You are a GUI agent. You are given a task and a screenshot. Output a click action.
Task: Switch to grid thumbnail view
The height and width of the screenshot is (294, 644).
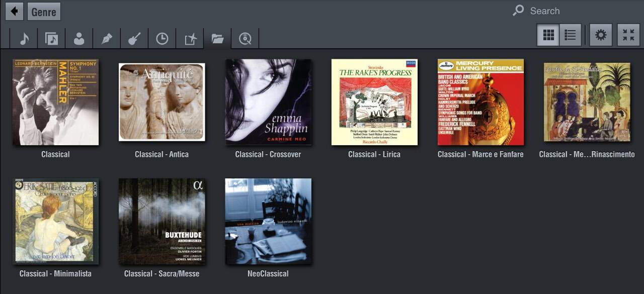(x=548, y=35)
